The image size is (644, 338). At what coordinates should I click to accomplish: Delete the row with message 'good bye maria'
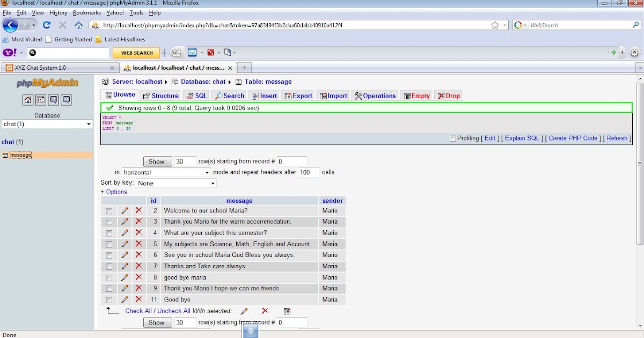138,277
